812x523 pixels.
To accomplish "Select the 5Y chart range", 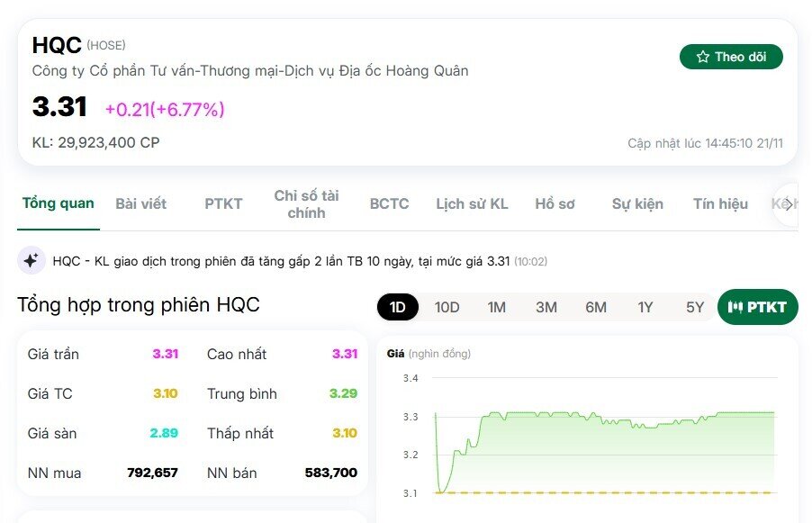I will pyautogui.click(x=694, y=307).
